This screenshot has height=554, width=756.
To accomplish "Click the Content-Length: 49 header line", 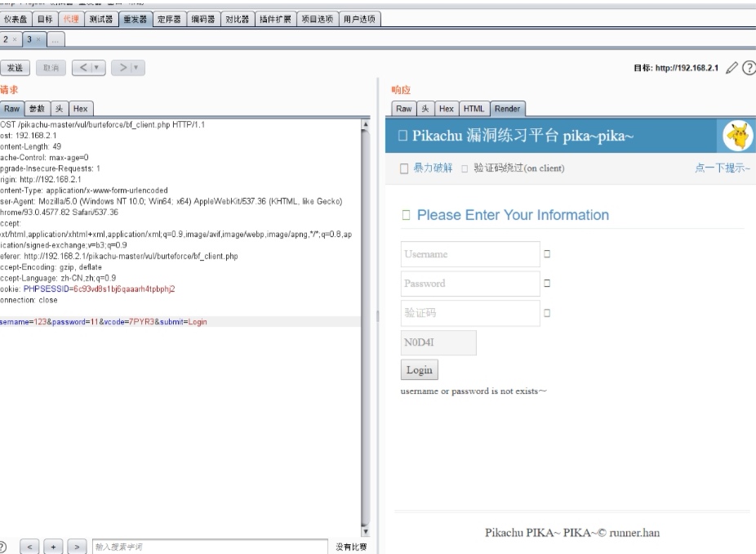I will click(x=30, y=147).
